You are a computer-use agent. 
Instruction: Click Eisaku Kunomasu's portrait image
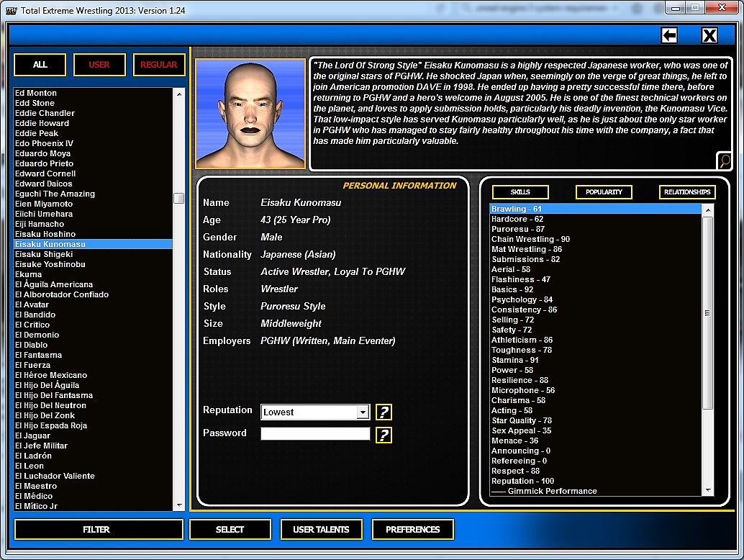[x=250, y=114]
